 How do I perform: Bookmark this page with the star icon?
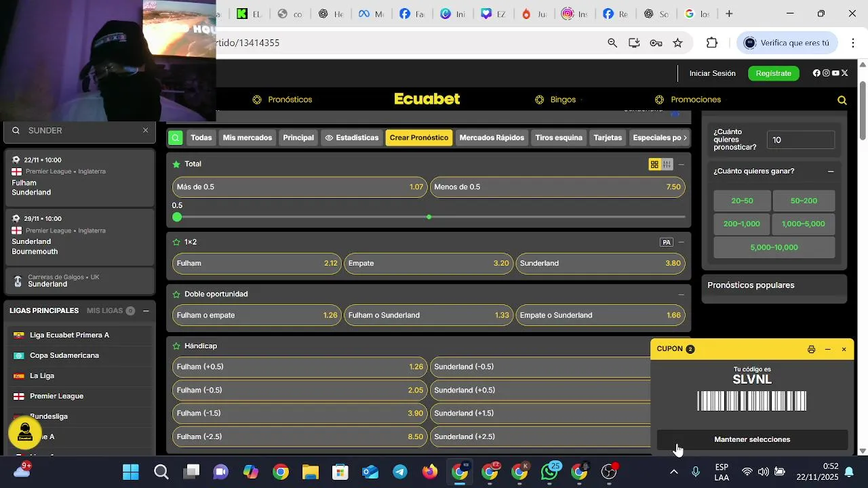pos(677,43)
